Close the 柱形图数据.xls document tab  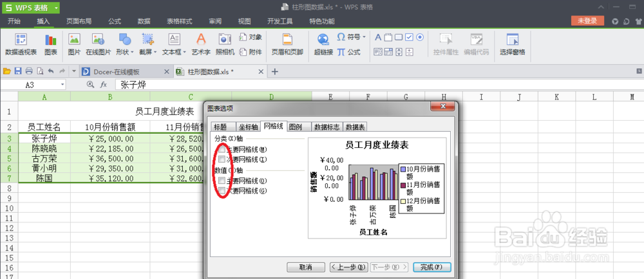pos(260,72)
